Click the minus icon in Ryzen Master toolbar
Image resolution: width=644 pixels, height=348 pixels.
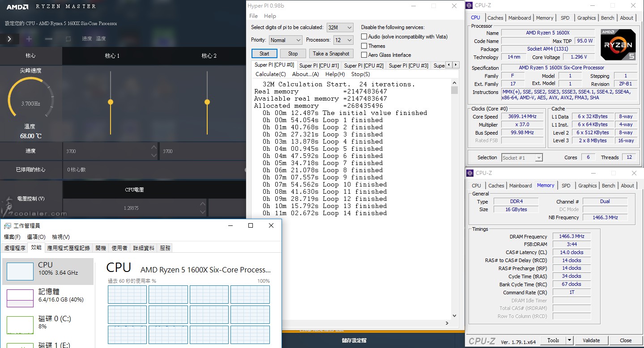click(x=49, y=39)
